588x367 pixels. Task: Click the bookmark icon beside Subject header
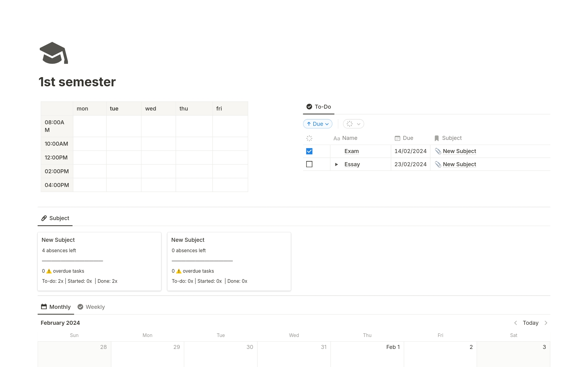pos(436,138)
